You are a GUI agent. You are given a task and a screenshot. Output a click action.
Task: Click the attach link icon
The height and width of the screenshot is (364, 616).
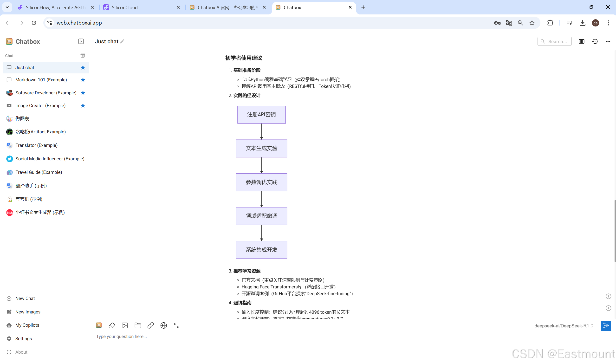(x=150, y=325)
